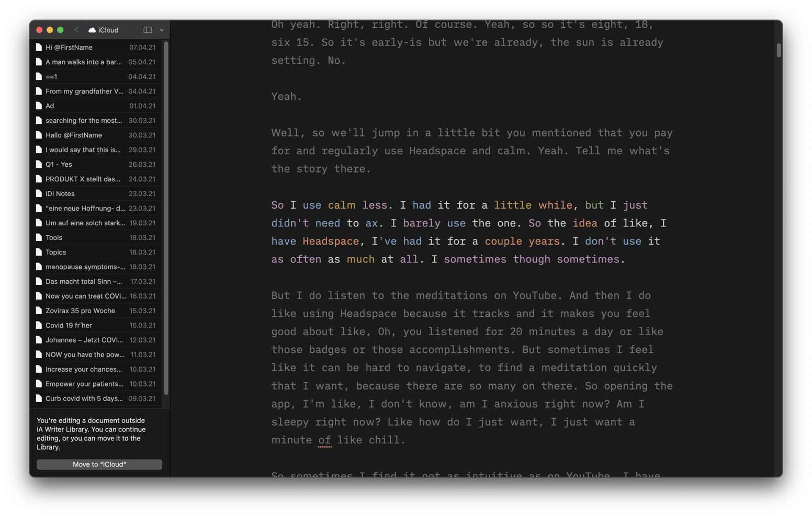Open the "IDI Notes" document
Screen dimensions: 812x516
coord(96,193)
